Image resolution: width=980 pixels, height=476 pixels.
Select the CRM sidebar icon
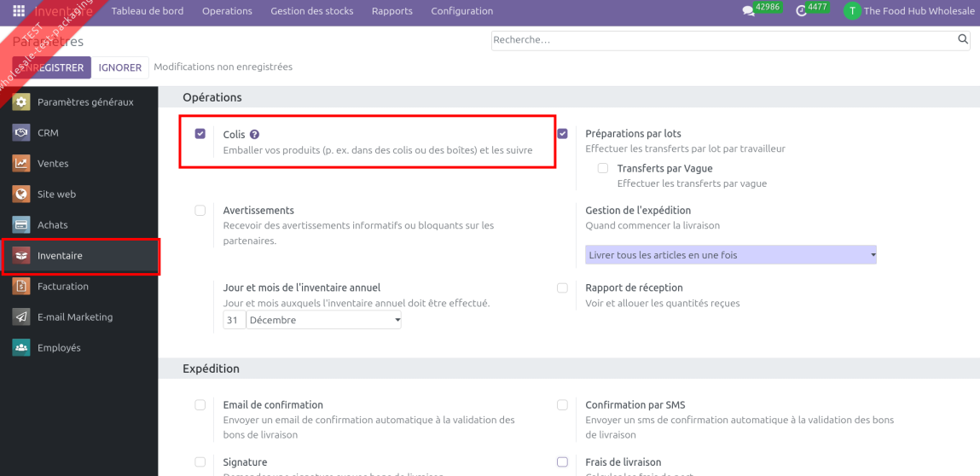coord(21,133)
